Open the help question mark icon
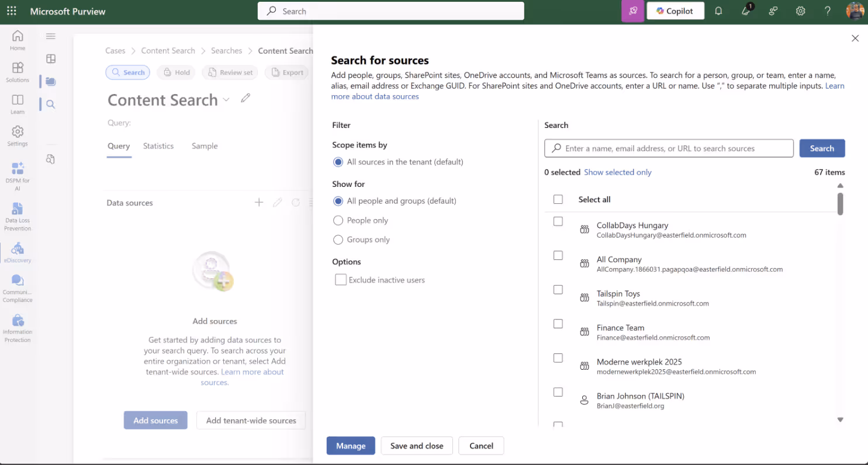Viewport: 868px width, 465px height. click(828, 11)
